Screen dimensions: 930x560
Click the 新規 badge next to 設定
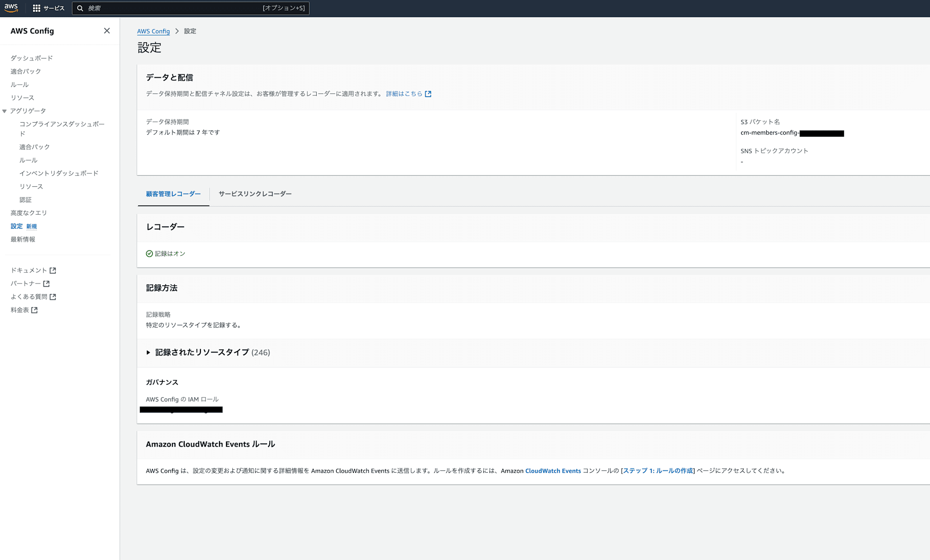(32, 226)
